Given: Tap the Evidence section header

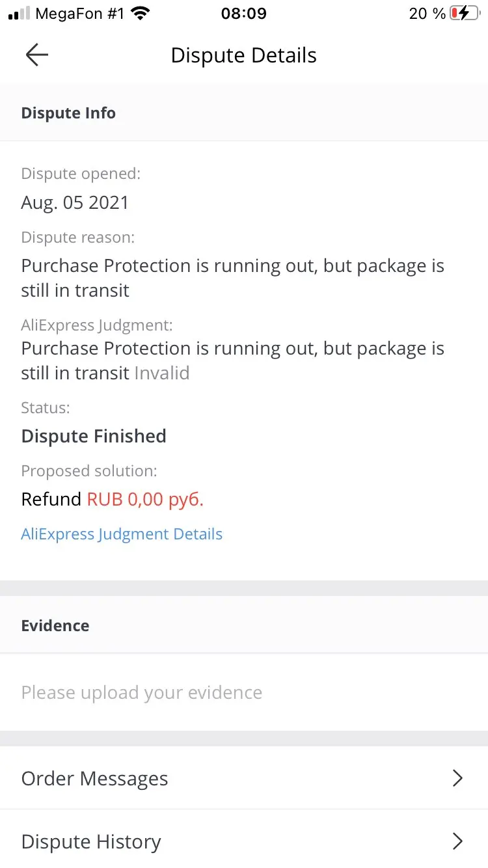Looking at the screenshot, I should pyautogui.click(x=55, y=625).
